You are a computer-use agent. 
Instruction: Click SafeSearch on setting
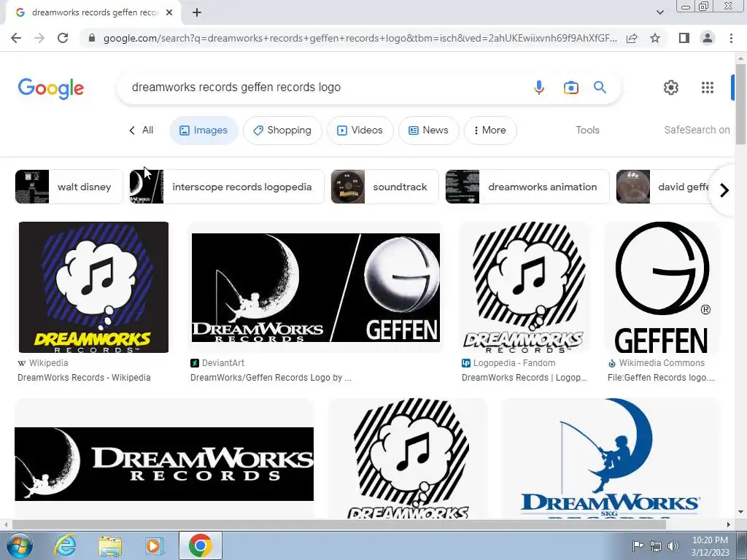(697, 130)
